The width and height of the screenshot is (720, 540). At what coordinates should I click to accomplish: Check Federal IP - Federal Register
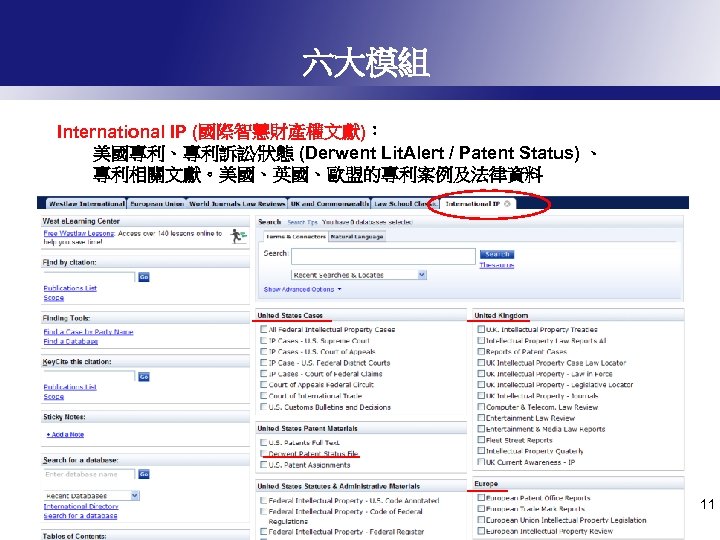264,531
